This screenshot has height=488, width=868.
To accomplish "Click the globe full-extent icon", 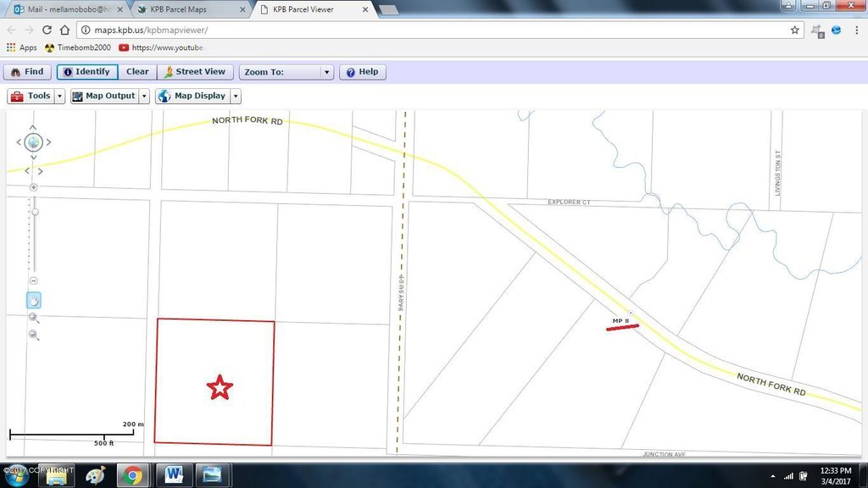I will (33, 142).
